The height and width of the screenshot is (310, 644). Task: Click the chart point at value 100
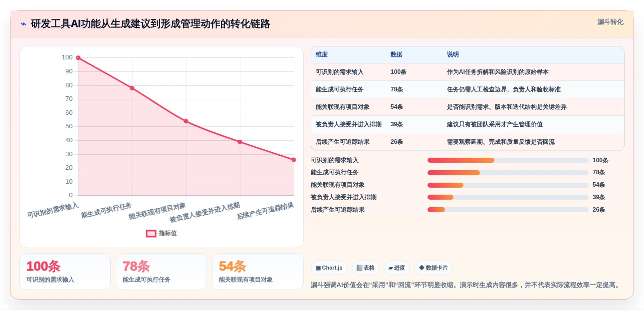[78, 58]
